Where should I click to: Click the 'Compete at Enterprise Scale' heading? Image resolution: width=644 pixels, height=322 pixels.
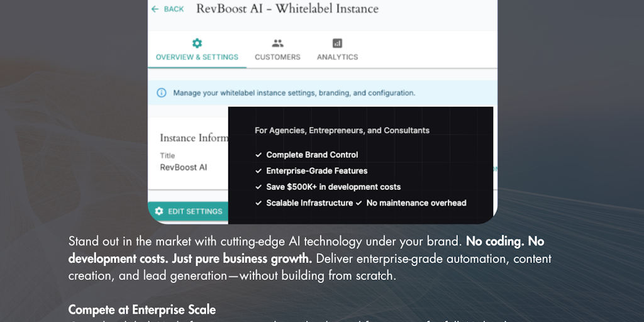142,309
